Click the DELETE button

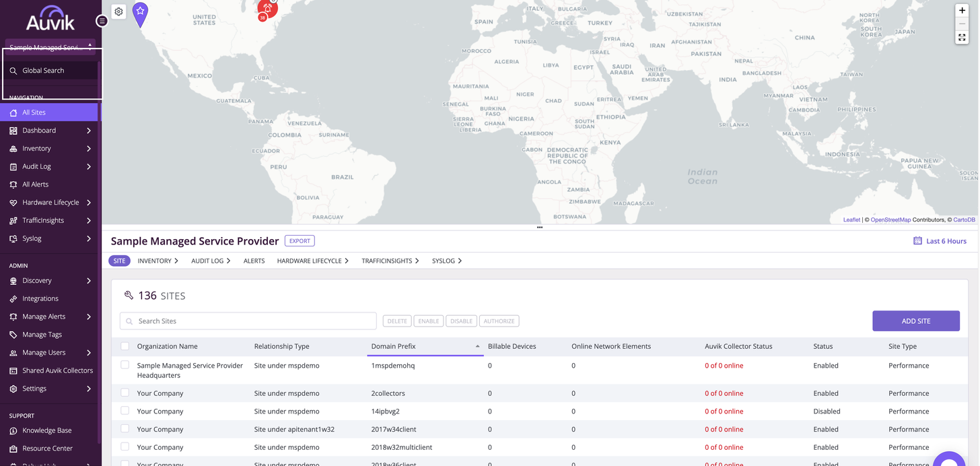point(397,321)
